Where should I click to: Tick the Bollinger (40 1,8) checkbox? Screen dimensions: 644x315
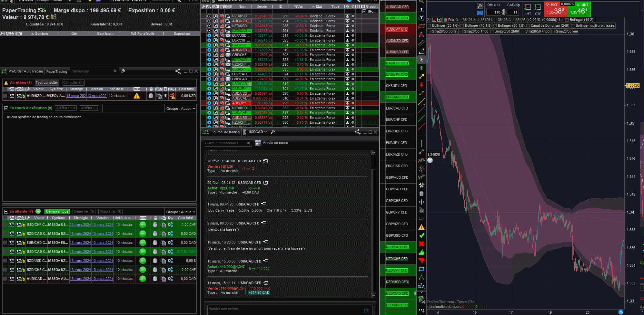pos(462,26)
